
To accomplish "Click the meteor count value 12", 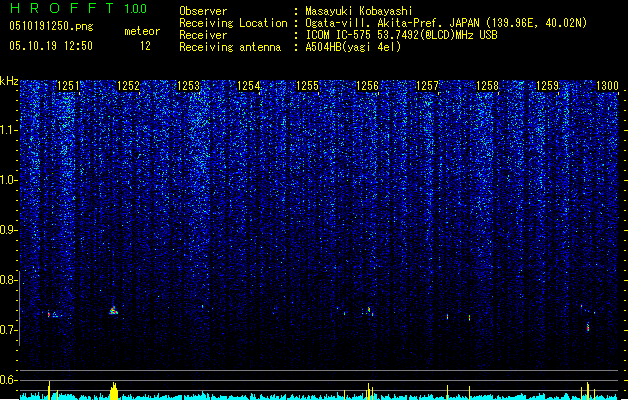I will tap(145, 46).
